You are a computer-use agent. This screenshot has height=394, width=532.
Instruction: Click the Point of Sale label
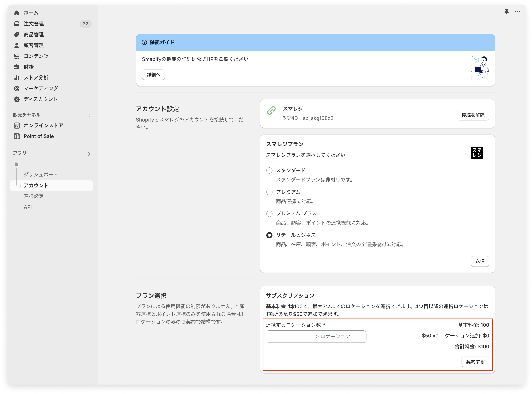[x=39, y=136]
